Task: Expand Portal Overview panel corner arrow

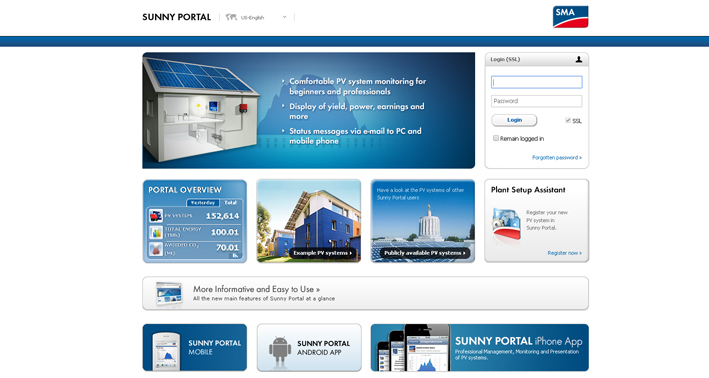Action: point(235,255)
